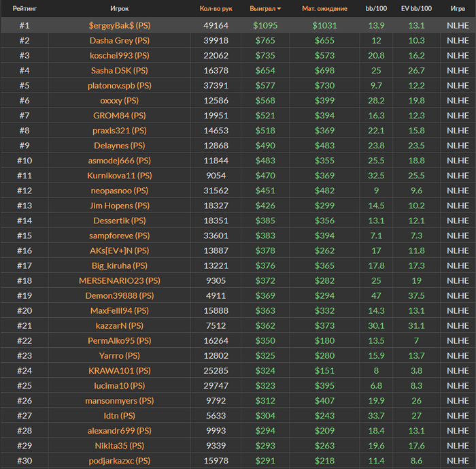Image resolution: width=476 pixels, height=469 pixels.
Task: Sort by Игрок column header
Action: pyautogui.click(x=120, y=9)
